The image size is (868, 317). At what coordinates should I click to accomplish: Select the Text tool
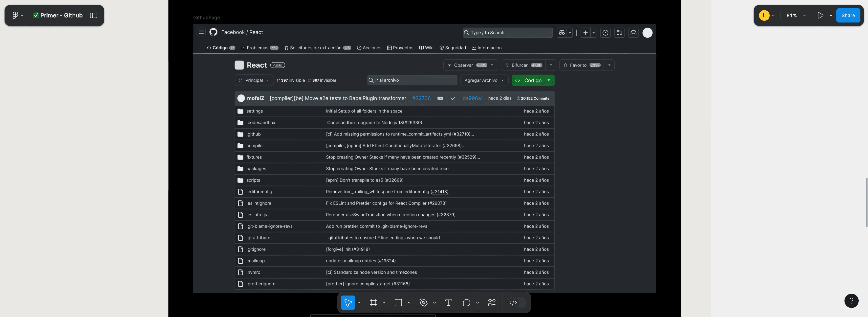448,303
